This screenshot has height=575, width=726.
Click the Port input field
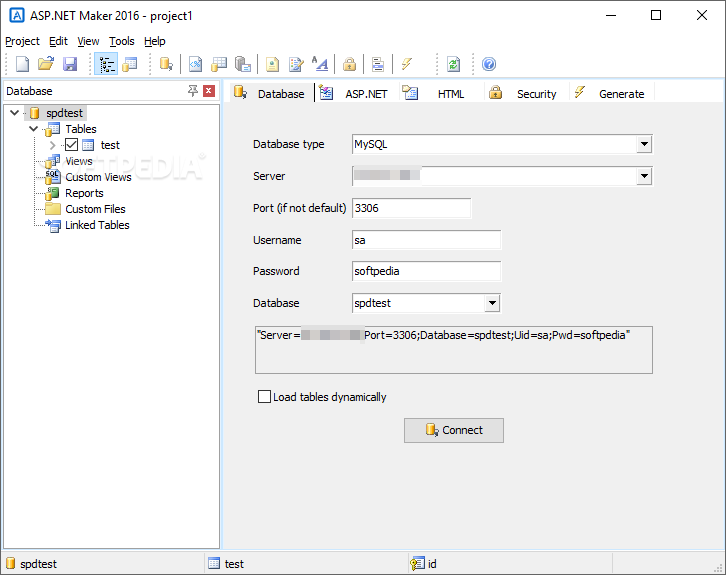coord(412,208)
